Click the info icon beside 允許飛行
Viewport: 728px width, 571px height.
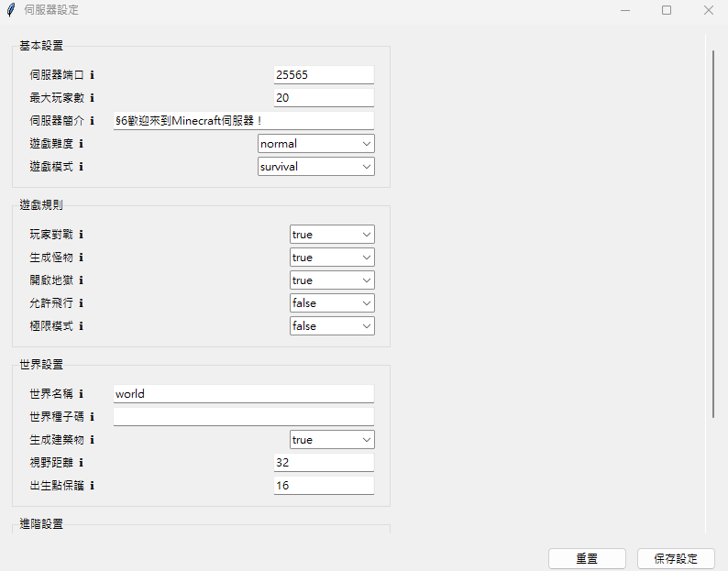coord(81,303)
